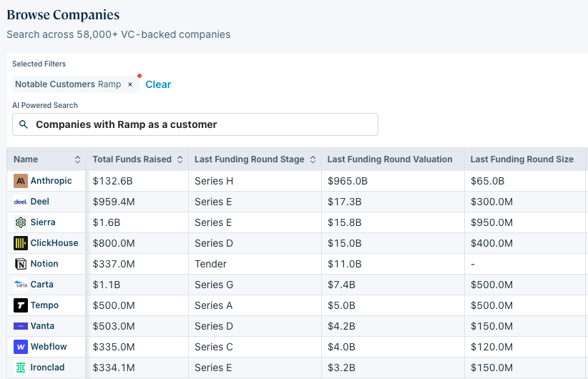This screenshot has height=379, width=588.
Task: Click the Deel logo icon
Action: click(21, 202)
